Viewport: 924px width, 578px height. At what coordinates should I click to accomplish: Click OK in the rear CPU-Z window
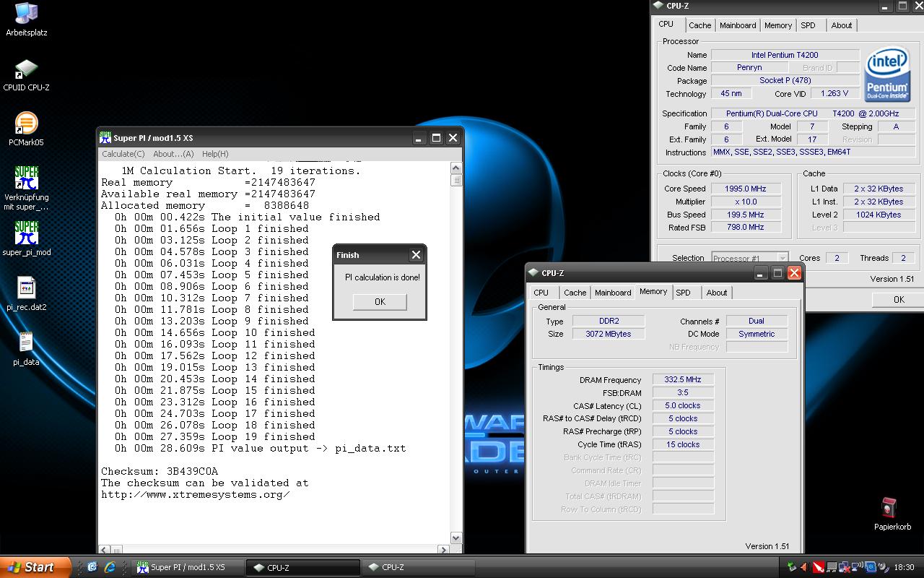coord(899,299)
